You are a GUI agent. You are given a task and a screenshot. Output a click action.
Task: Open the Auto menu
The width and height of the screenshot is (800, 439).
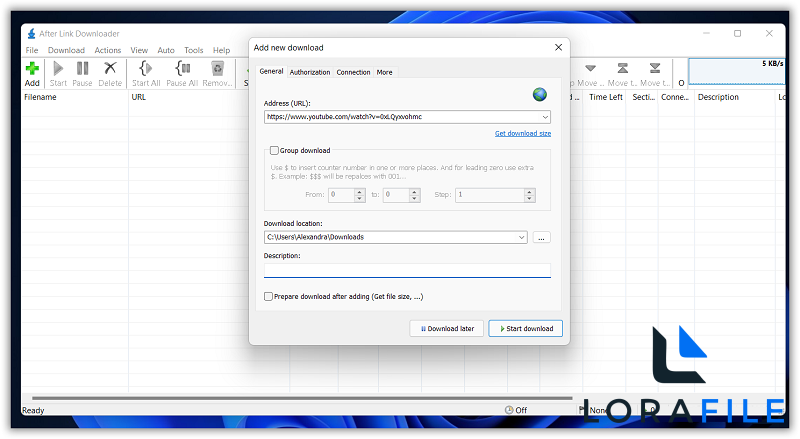pos(166,50)
